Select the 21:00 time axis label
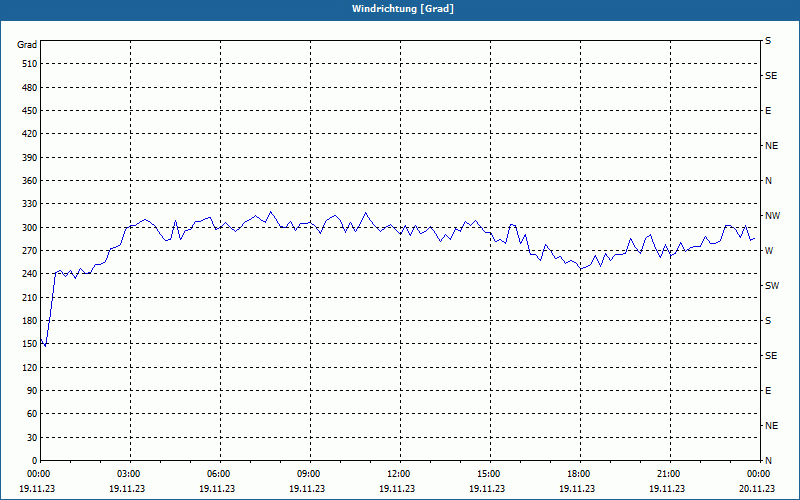 [x=668, y=474]
